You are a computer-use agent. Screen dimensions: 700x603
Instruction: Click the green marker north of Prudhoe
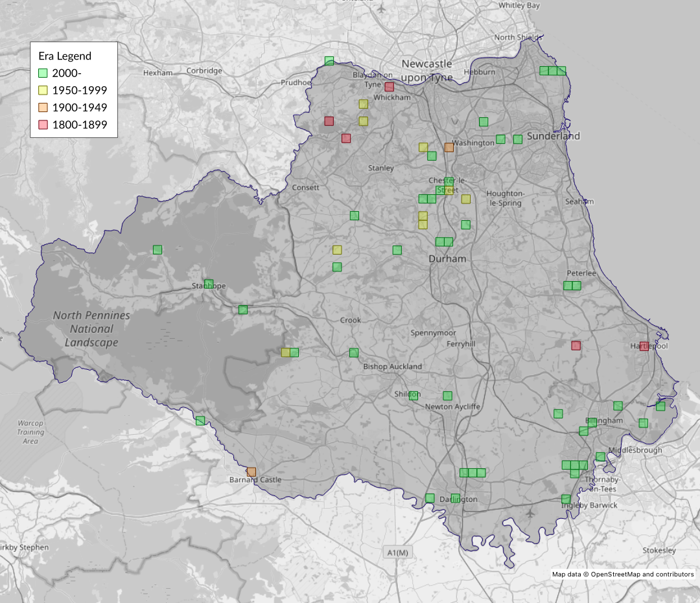(329, 61)
